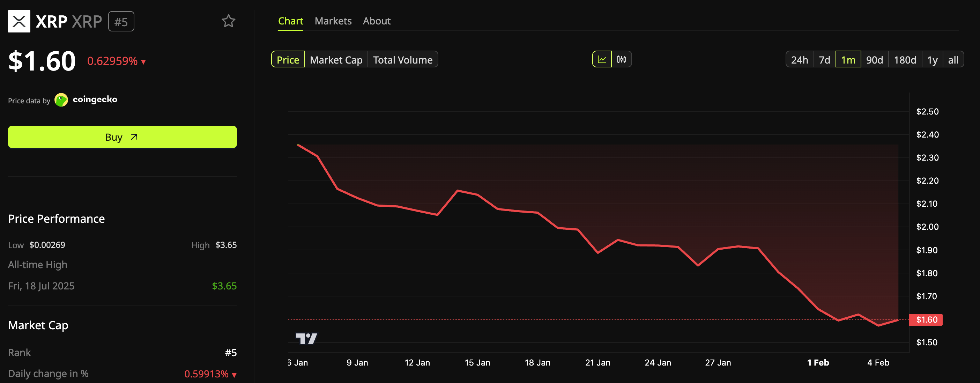This screenshot has width=980, height=383.
Task: Click the CoinGecko gecko logo
Action: coord(61,100)
